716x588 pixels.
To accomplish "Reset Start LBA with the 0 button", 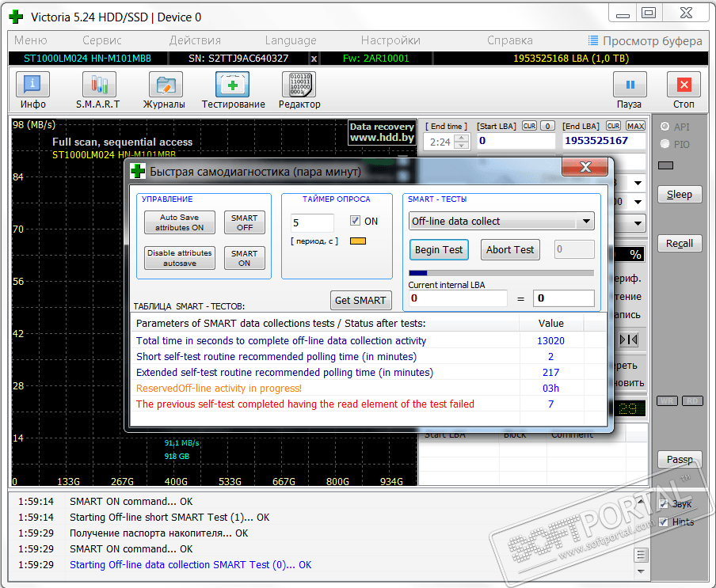I will (x=547, y=126).
